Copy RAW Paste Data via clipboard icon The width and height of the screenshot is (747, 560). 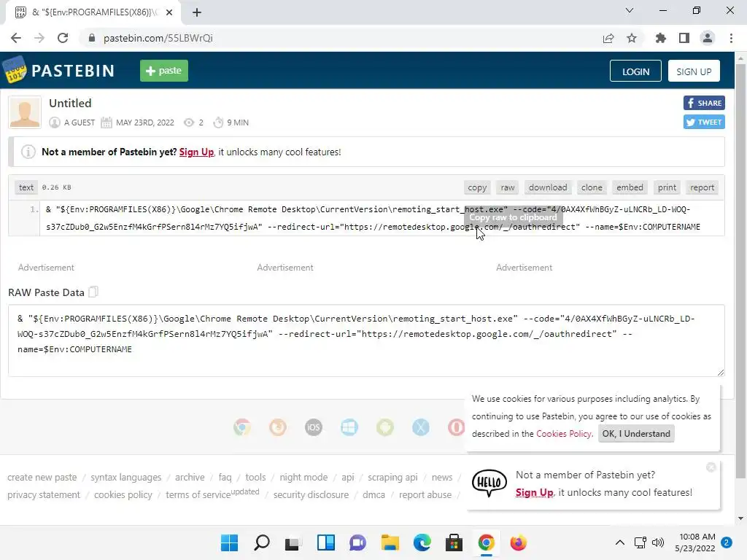tap(93, 292)
